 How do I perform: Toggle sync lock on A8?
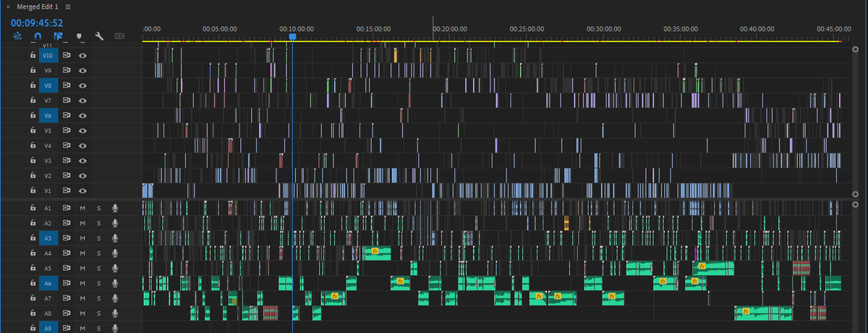coord(67,313)
